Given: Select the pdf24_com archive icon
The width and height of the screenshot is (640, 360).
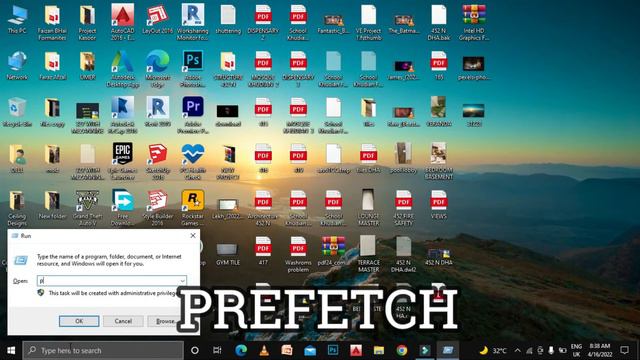Looking at the screenshot, I should point(333,251).
